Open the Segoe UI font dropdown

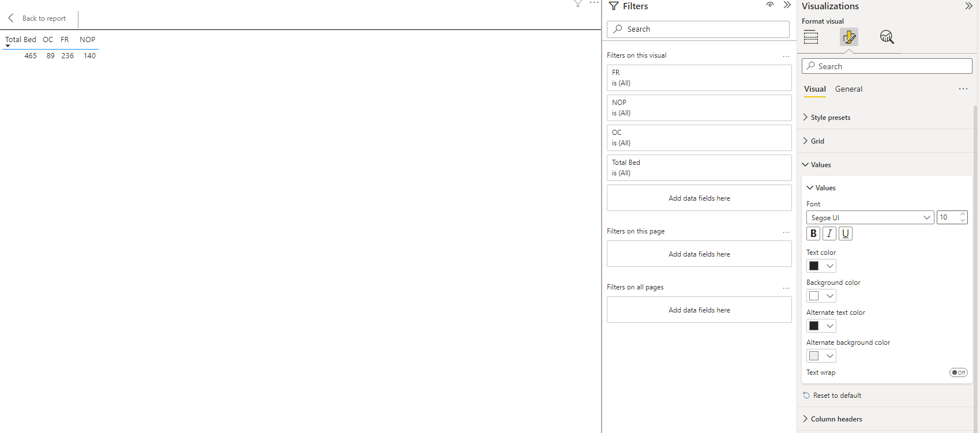coord(870,217)
